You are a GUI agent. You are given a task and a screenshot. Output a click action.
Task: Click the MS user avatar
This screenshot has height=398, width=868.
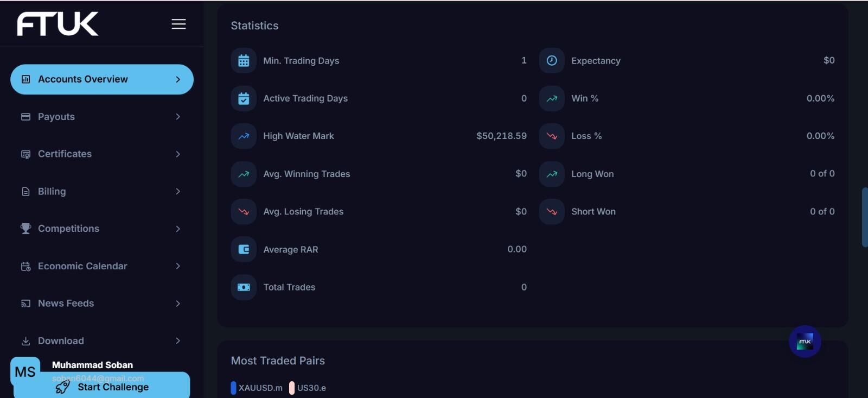(25, 372)
